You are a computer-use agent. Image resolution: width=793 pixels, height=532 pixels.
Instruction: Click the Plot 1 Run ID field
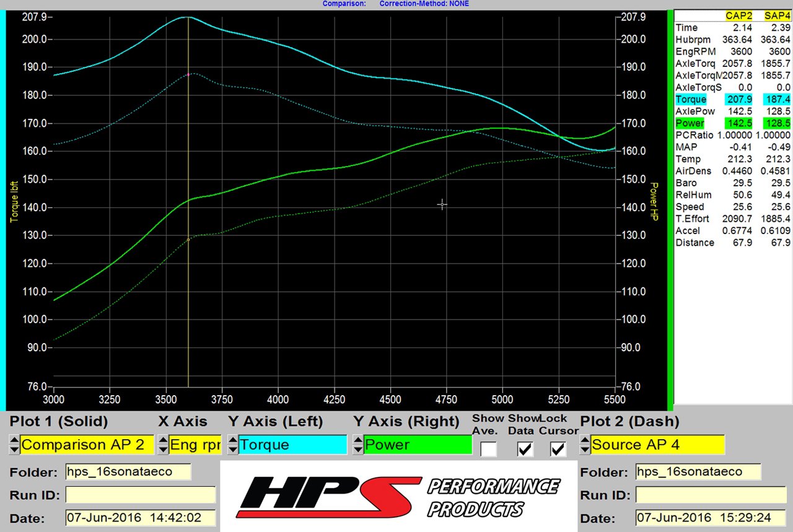(x=141, y=495)
